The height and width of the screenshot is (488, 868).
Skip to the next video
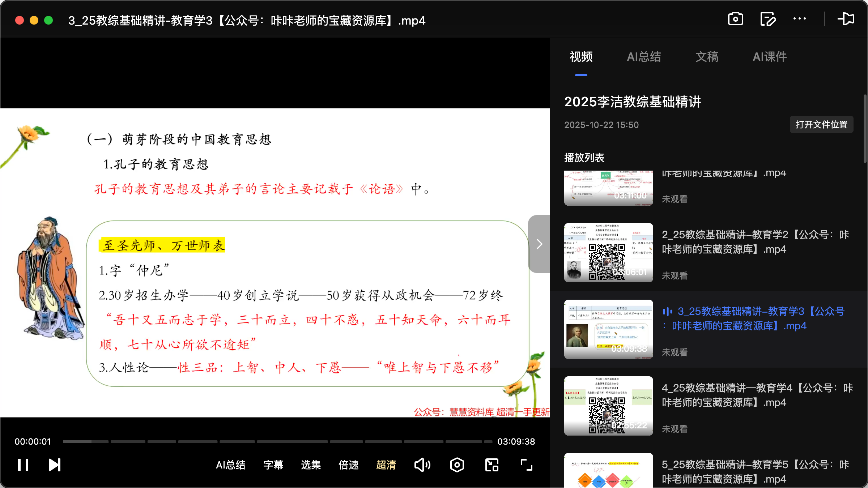[x=54, y=465]
